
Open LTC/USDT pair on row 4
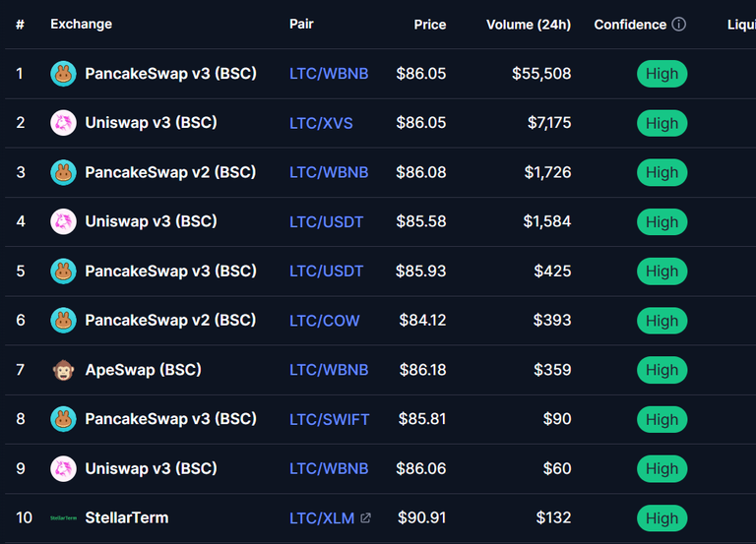327,222
